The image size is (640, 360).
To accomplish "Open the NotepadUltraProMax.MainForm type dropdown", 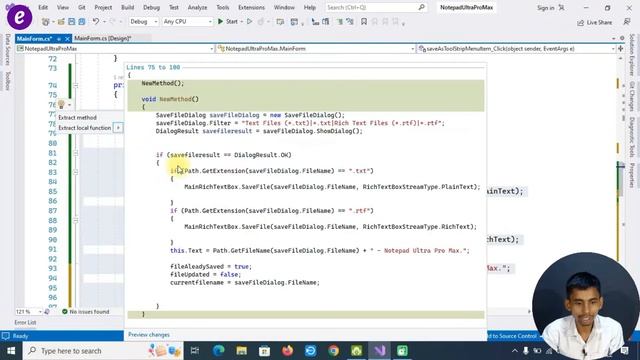I will click(x=316, y=49).
